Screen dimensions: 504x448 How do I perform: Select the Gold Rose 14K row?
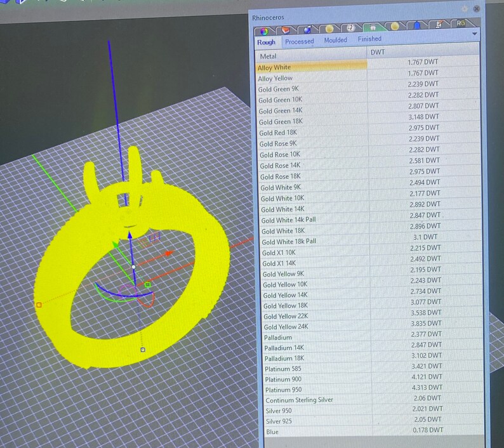(371, 163)
